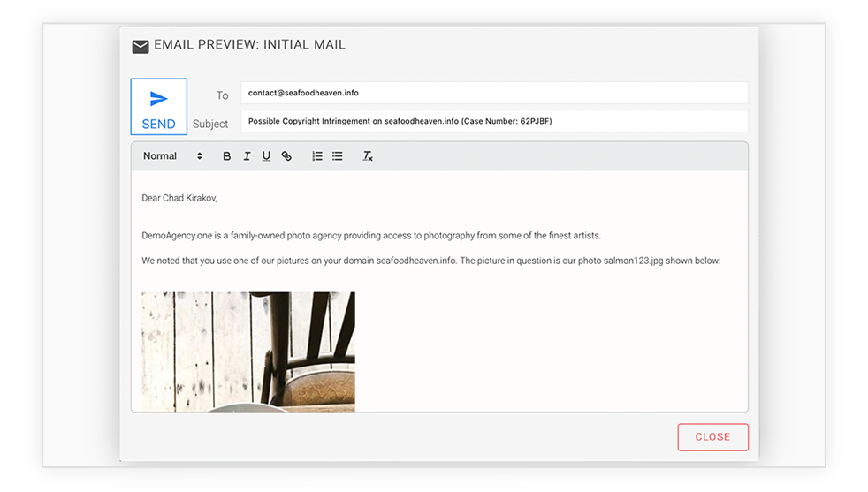Viewport: 868px width, 492px height.
Task: Close the email preview dialog
Action: click(712, 437)
